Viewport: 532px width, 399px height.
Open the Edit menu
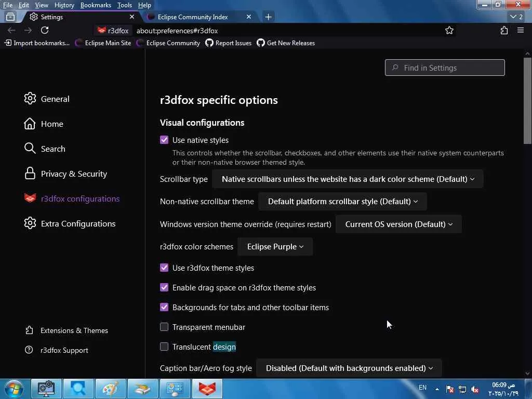[23, 5]
